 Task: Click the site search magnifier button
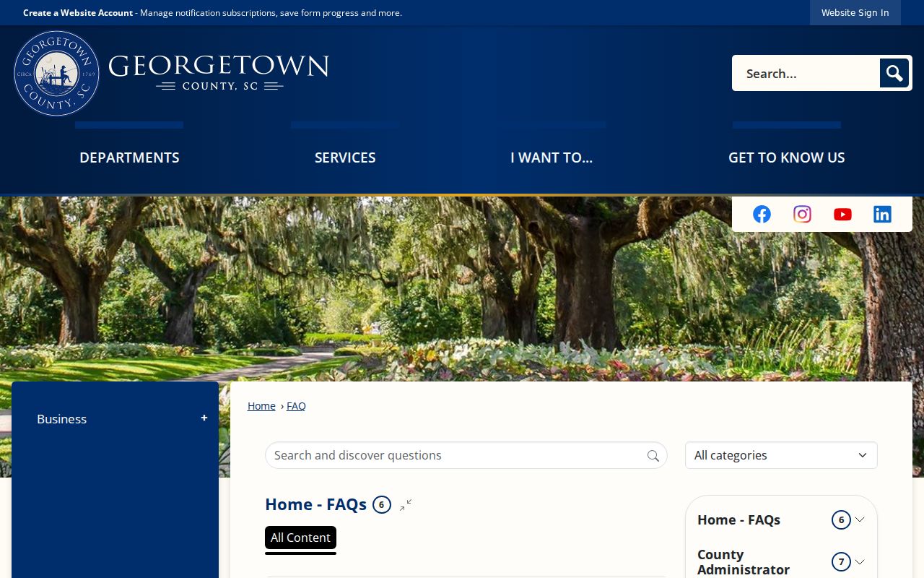(894, 73)
